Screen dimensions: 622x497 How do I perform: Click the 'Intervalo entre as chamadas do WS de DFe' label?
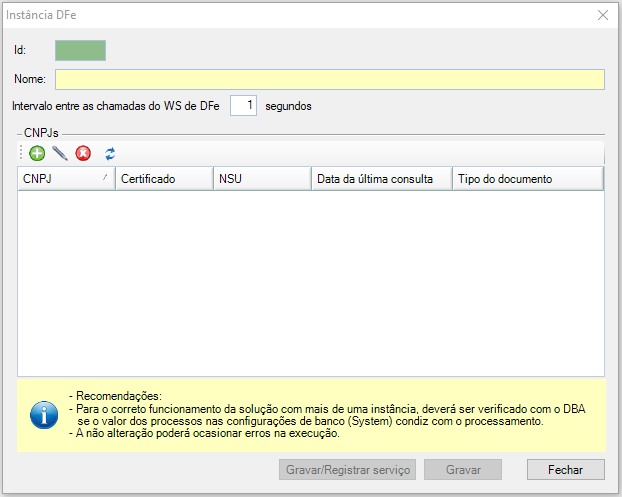[x=116, y=106]
